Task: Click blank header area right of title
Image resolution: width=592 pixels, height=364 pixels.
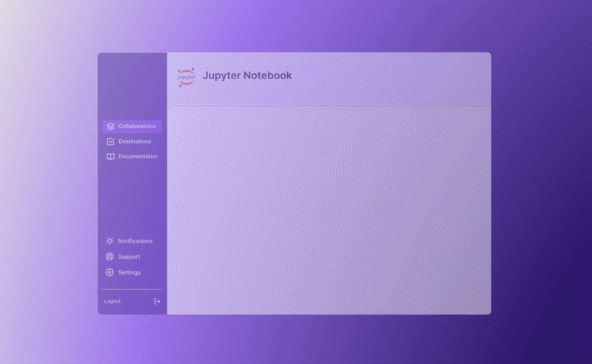Action: tap(400, 76)
